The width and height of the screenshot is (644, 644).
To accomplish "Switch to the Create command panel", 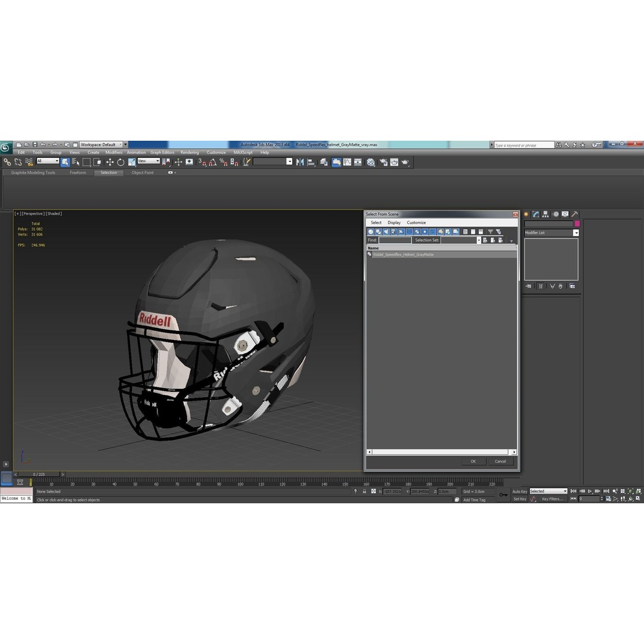I will tap(526, 214).
